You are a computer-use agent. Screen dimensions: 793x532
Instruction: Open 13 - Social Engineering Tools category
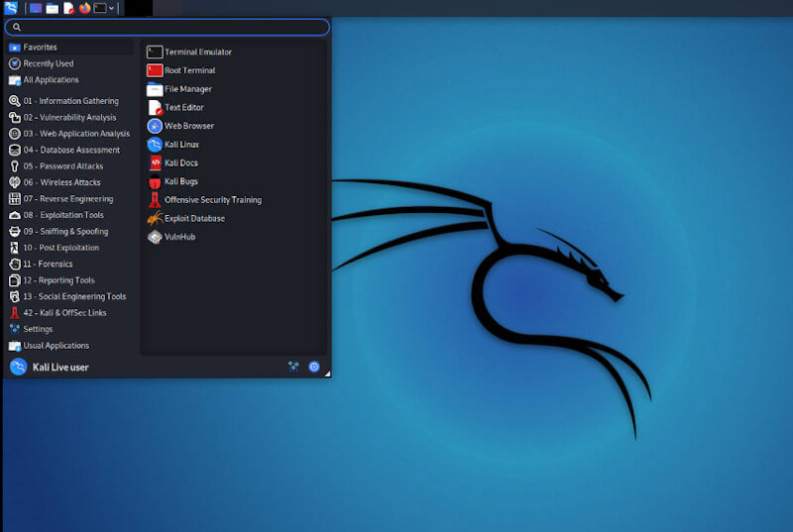[70, 296]
